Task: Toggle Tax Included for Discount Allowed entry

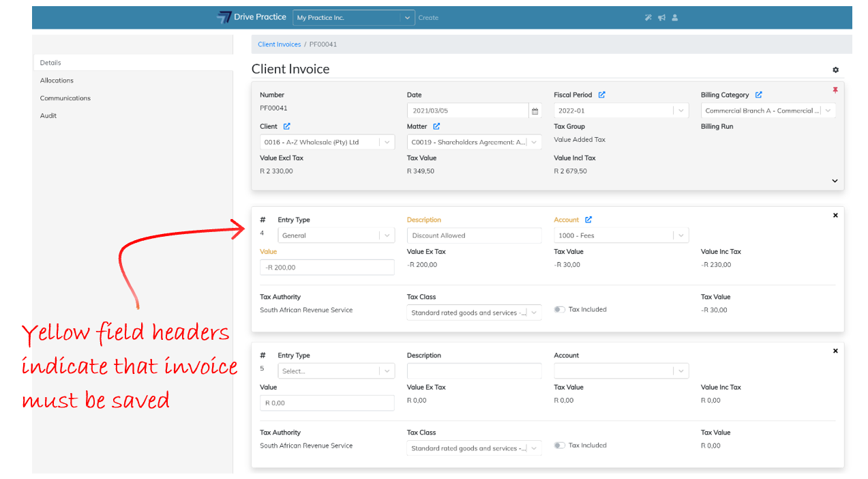Action: pos(560,310)
